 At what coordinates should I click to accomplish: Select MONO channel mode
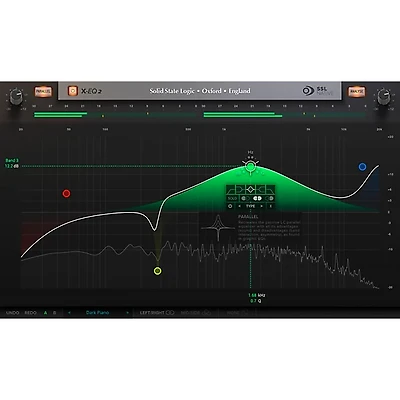[237, 313]
